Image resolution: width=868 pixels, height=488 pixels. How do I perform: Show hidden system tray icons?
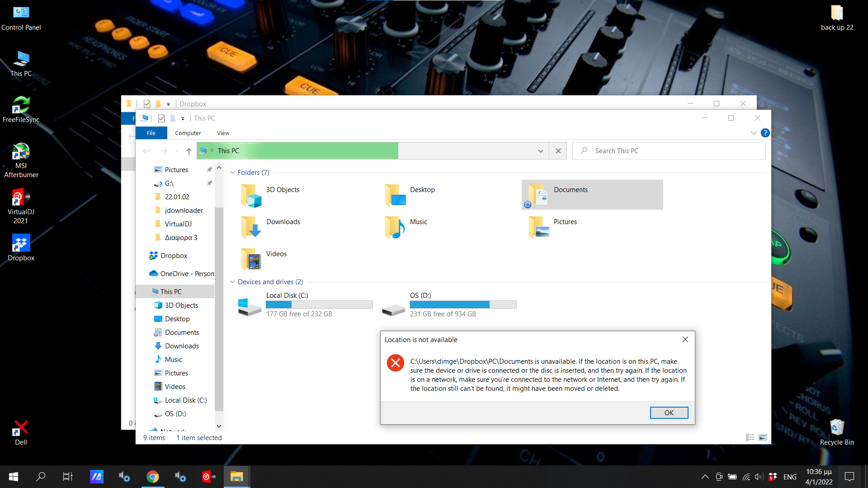tap(705, 477)
